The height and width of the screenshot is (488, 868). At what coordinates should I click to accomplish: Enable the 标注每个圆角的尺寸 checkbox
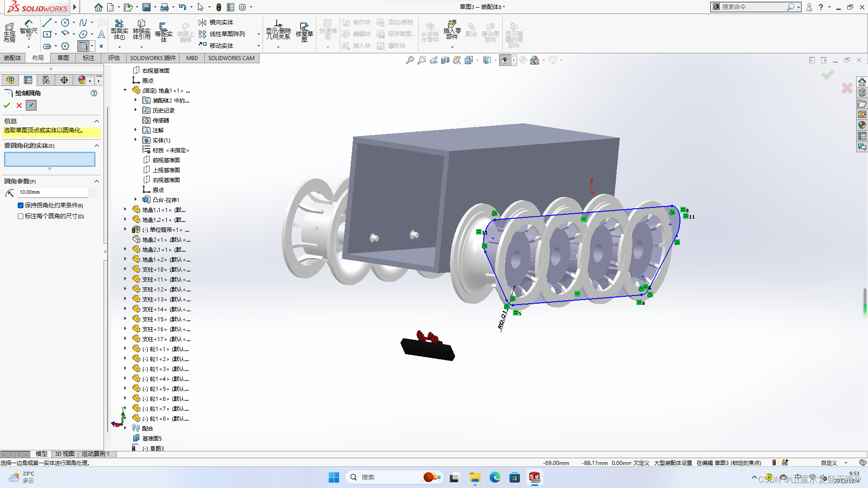click(x=20, y=216)
